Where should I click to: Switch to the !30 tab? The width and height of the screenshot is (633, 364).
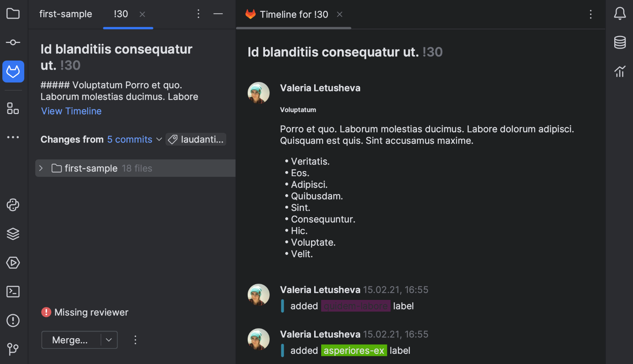click(x=121, y=14)
